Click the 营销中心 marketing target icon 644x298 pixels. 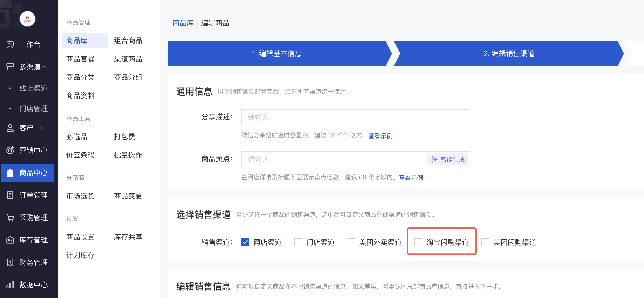click(x=10, y=150)
